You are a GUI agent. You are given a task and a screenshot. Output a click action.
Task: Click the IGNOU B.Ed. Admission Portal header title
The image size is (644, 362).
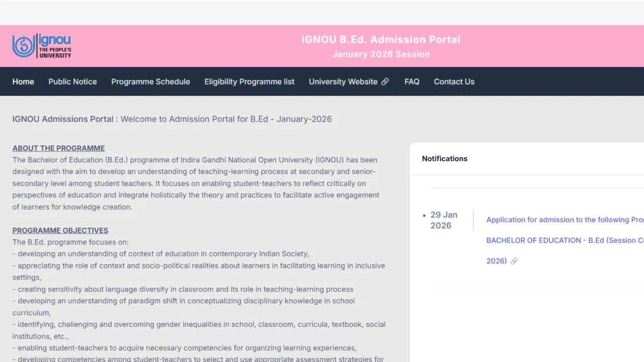tap(381, 39)
